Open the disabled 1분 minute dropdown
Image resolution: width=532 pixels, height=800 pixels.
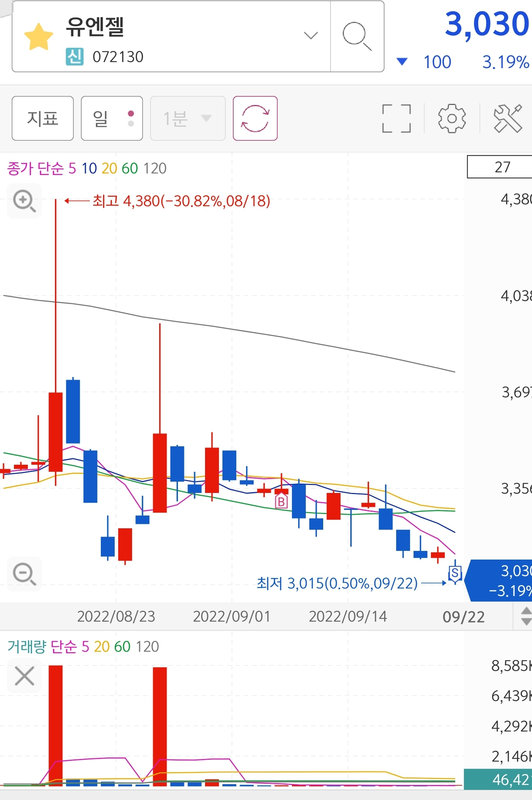(188, 118)
